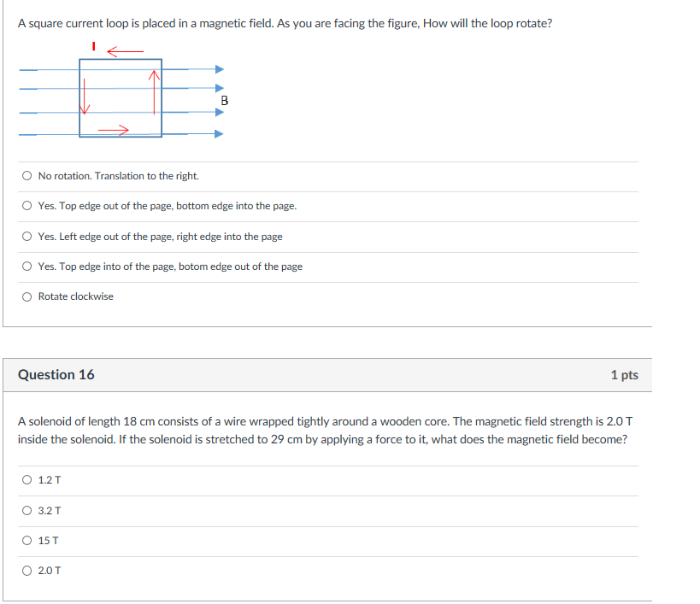Select the "3.2 T" answer option
Viewport: 700px width, 604px height.
[26, 511]
